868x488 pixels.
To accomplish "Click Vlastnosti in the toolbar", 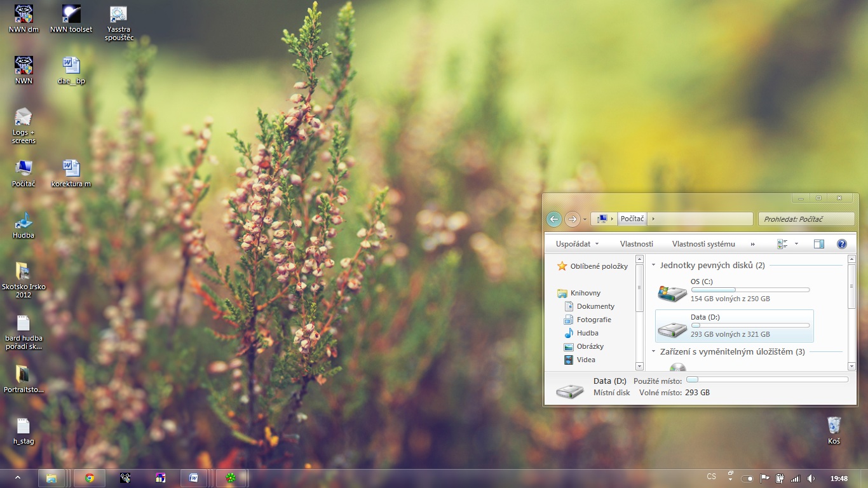I will 636,244.
